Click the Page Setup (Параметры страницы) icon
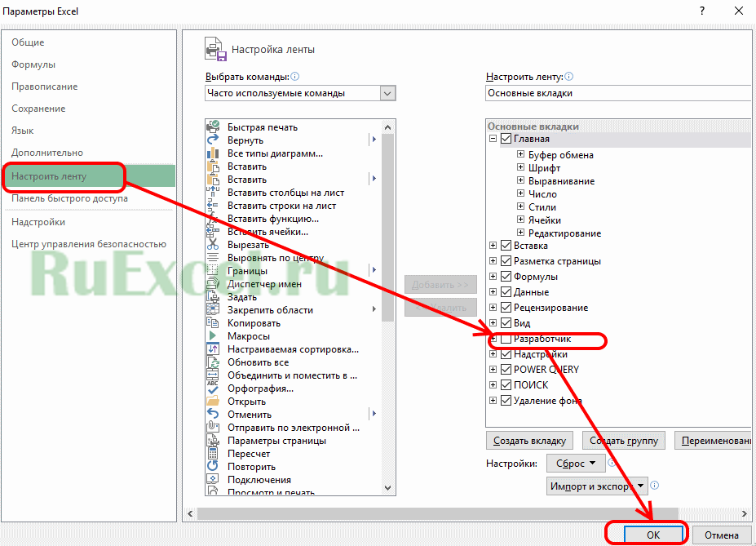Viewport: 756px width, 546px height. [x=213, y=440]
